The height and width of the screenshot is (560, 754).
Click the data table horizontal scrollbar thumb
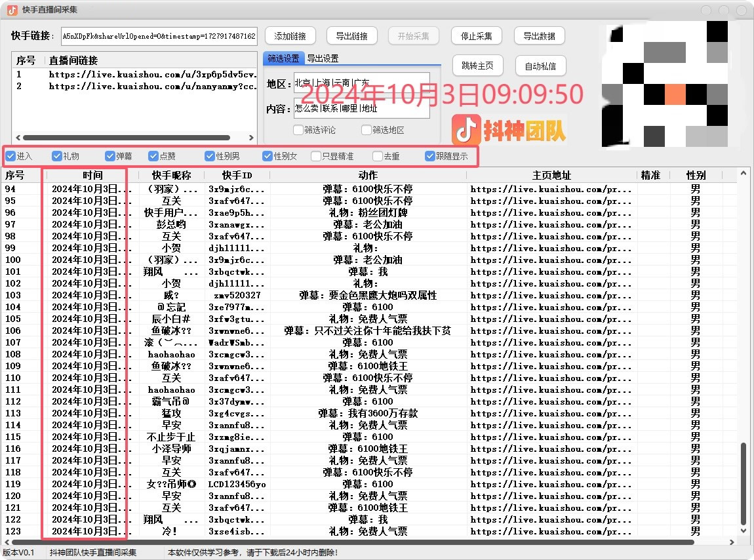click(x=353, y=542)
